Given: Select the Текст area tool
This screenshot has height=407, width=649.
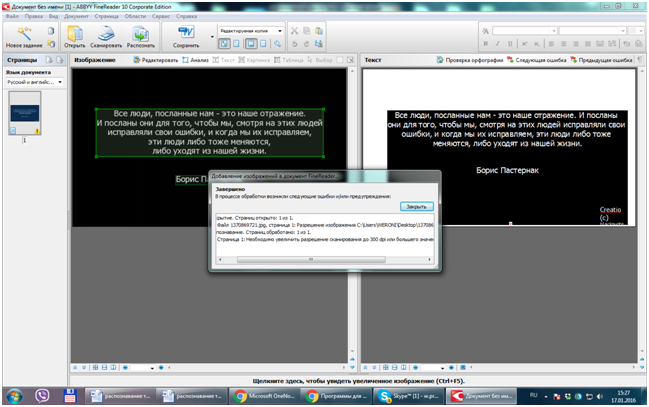Looking at the screenshot, I should 224,60.
